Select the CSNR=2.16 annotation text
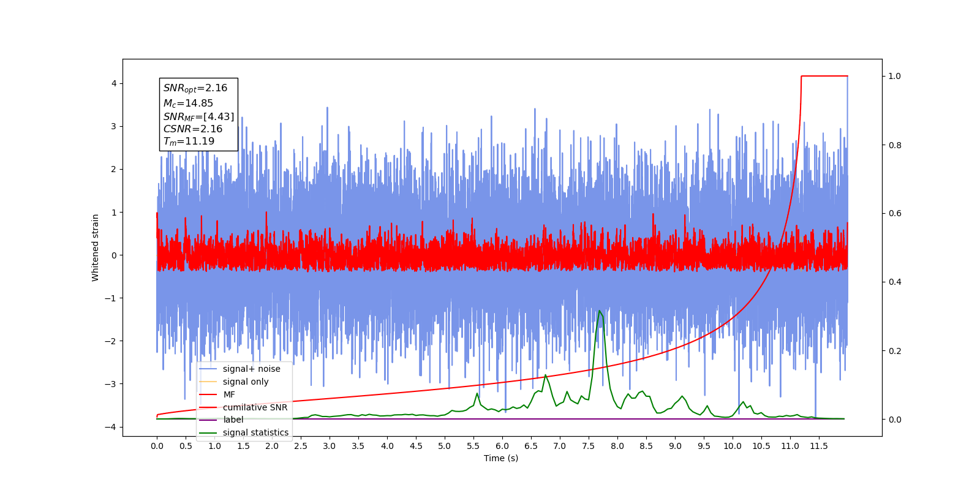This screenshot has height=490, width=980. click(193, 129)
